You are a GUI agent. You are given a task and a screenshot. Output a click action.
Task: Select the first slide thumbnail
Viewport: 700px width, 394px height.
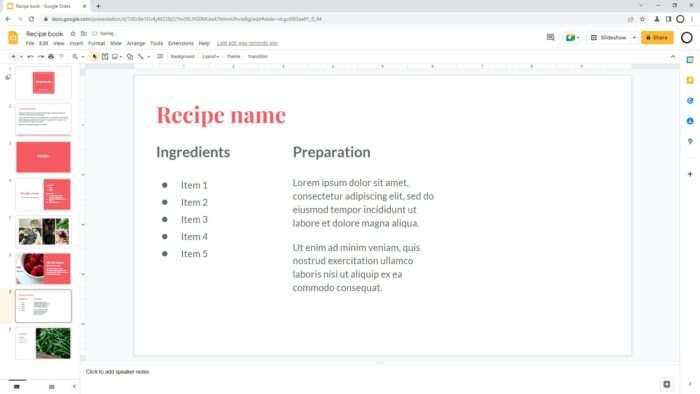pyautogui.click(x=43, y=83)
